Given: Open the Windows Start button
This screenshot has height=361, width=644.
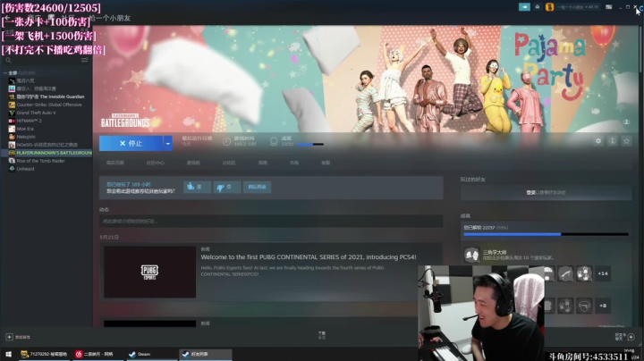Looking at the screenshot, I should [x=9, y=354].
